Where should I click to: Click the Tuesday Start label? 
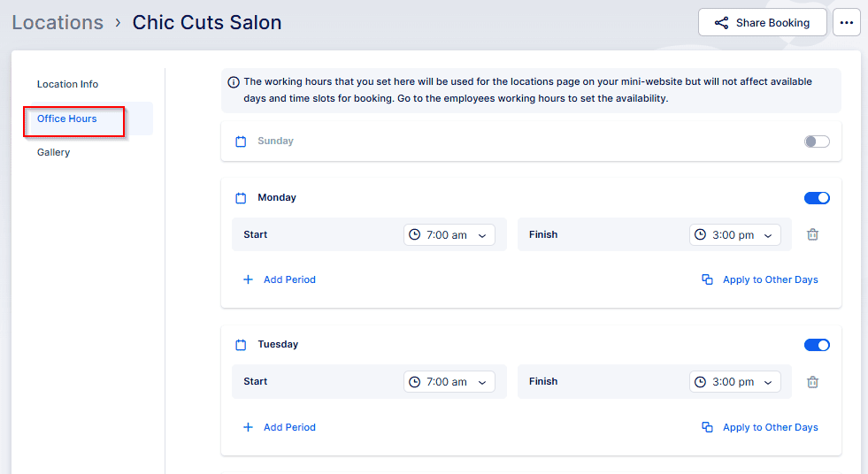[x=255, y=381]
